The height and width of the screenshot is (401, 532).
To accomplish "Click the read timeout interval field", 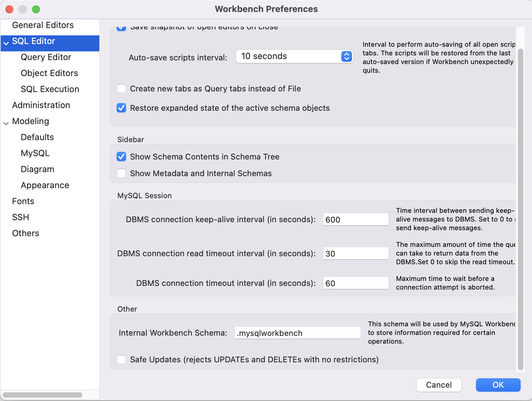I will 356,254.
